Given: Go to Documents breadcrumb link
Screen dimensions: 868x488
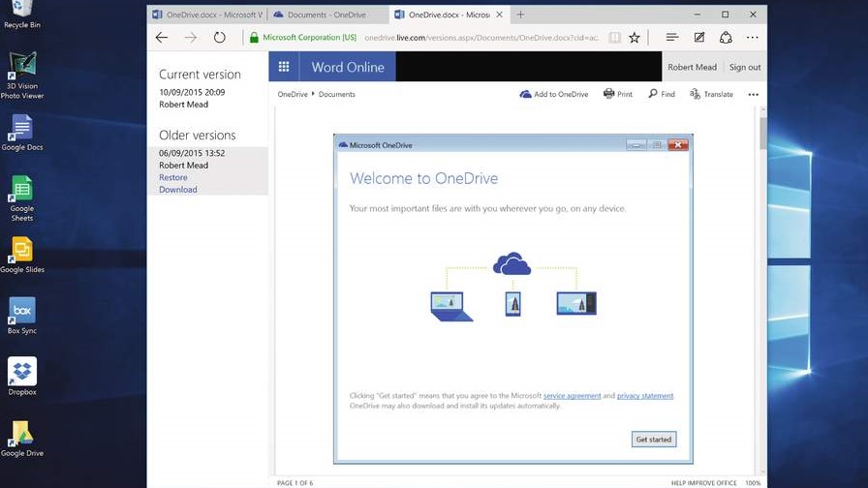Looking at the screenshot, I should tap(336, 94).
